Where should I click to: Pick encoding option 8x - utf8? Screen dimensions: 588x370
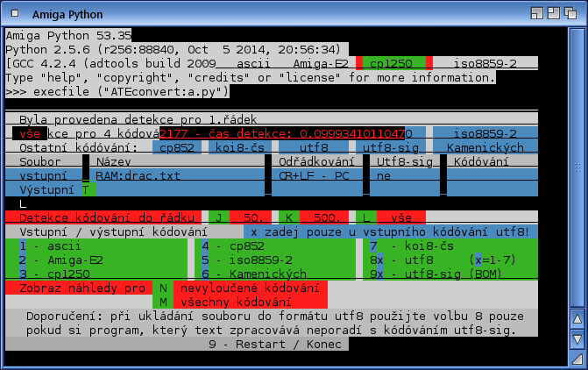(x=410, y=260)
